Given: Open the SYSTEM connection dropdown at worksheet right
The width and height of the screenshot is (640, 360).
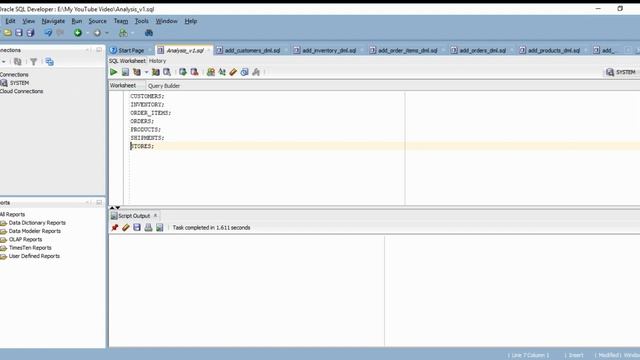Looking at the screenshot, I should 621,72.
